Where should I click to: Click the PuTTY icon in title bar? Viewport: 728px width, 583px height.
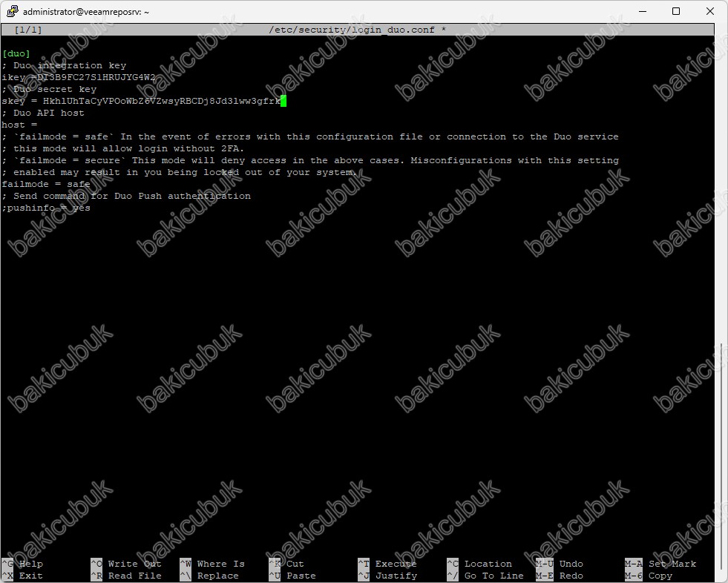(13, 11)
